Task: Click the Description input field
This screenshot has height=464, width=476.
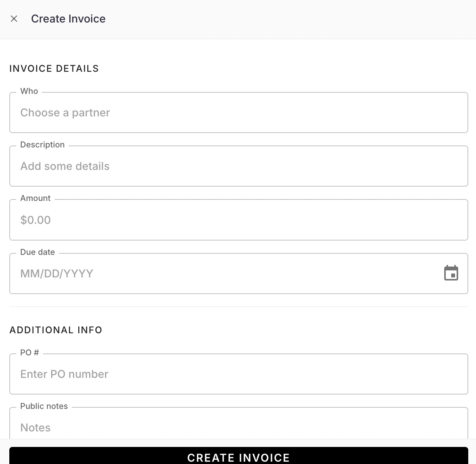Action: [238, 166]
